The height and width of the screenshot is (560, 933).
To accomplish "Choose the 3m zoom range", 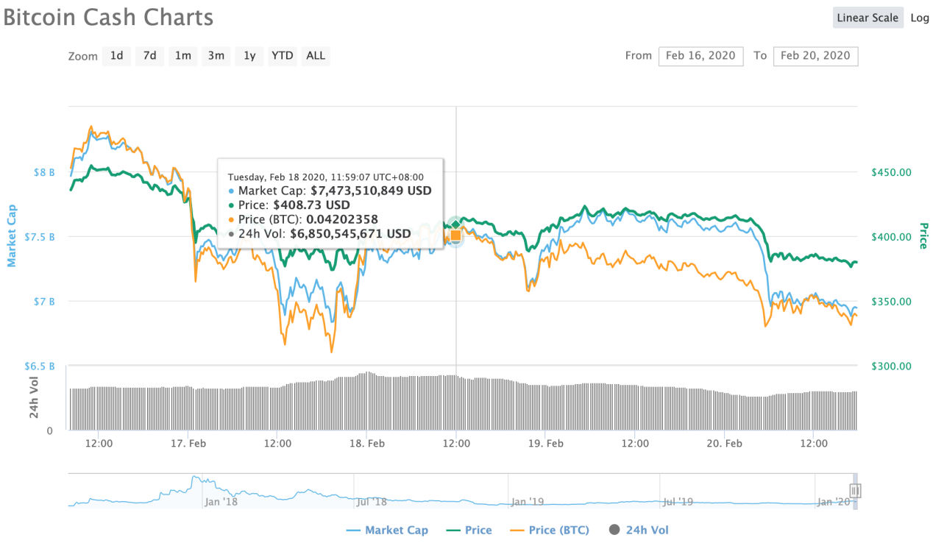I will [216, 56].
